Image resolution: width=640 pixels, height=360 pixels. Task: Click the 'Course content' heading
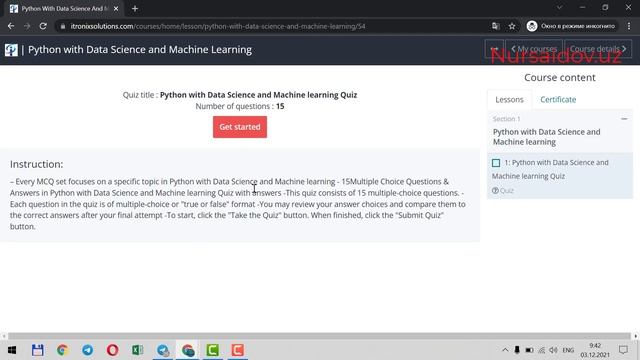(x=560, y=78)
